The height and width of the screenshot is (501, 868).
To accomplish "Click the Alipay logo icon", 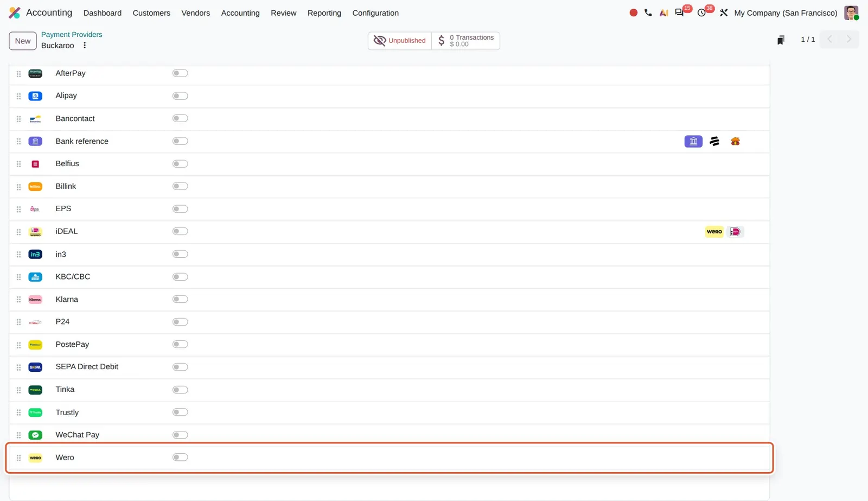I will coord(35,96).
